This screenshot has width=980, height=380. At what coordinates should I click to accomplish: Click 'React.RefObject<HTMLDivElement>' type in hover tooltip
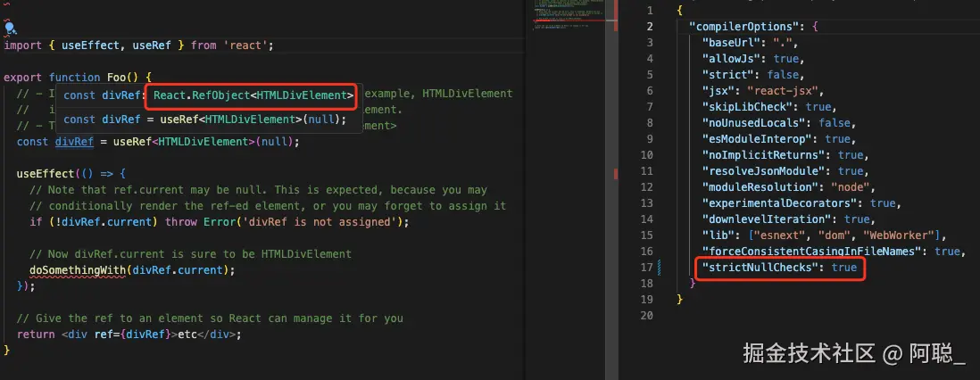[x=253, y=95]
